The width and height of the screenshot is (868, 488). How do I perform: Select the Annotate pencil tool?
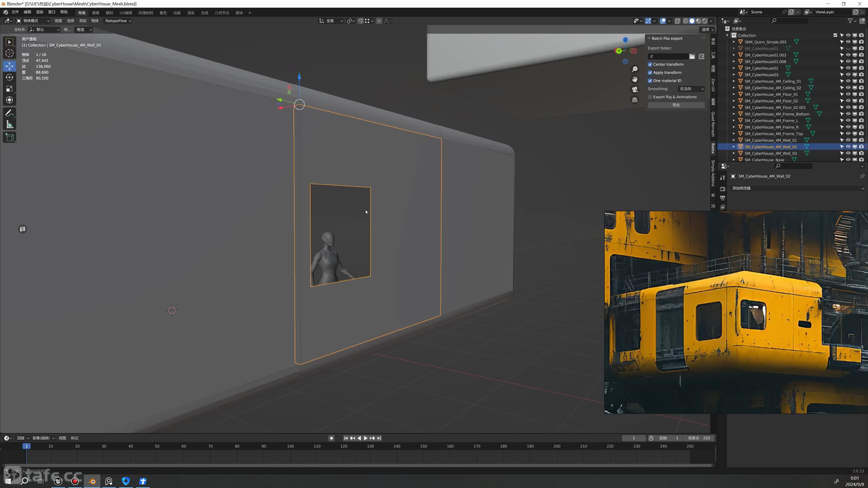[x=9, y=113]
